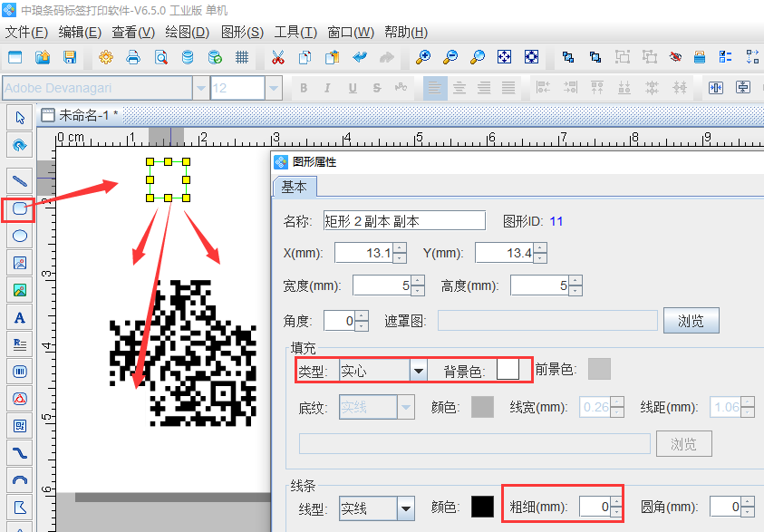The height and width of the screenshot is (532, 764).
Task: Toggle bold formatting
Action: [x=304, y=87]
